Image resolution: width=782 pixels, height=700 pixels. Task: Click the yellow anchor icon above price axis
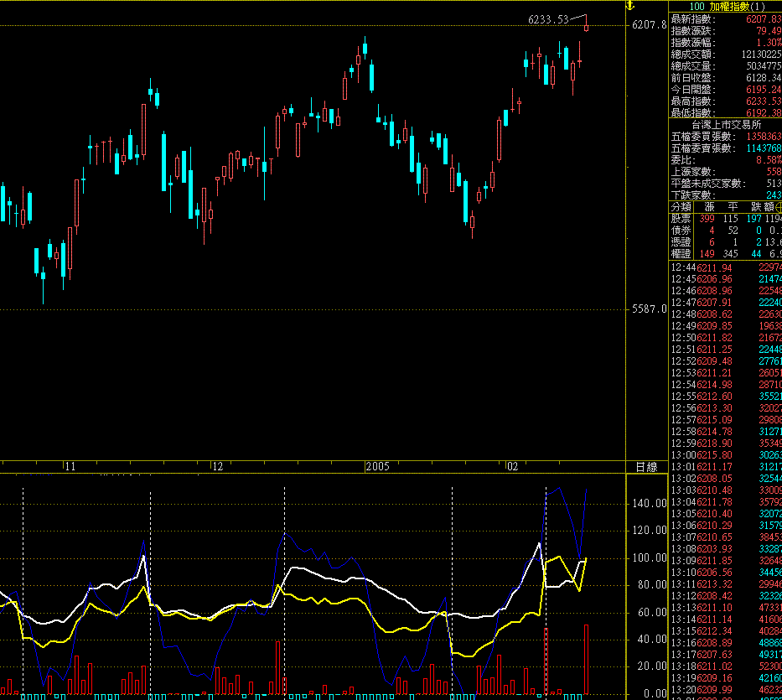click(x=631, y=6)
